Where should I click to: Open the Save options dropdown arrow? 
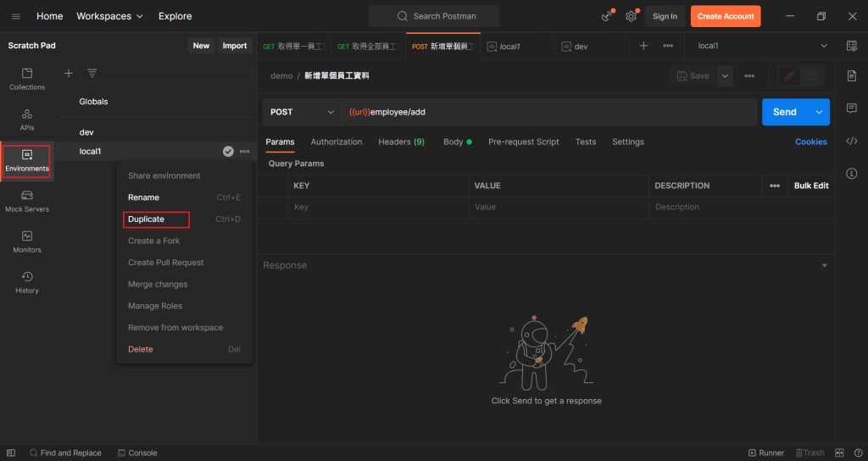725,75
